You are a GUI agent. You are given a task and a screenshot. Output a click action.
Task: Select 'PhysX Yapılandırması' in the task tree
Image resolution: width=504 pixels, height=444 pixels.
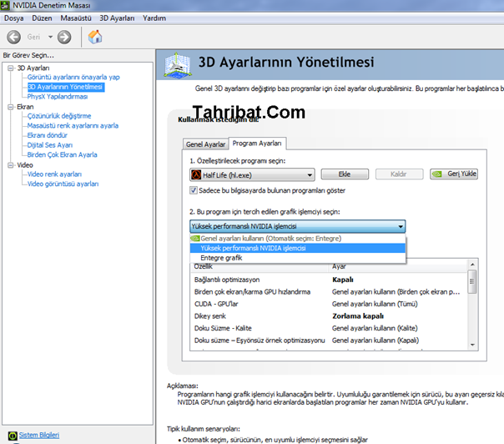click(58, 96)
